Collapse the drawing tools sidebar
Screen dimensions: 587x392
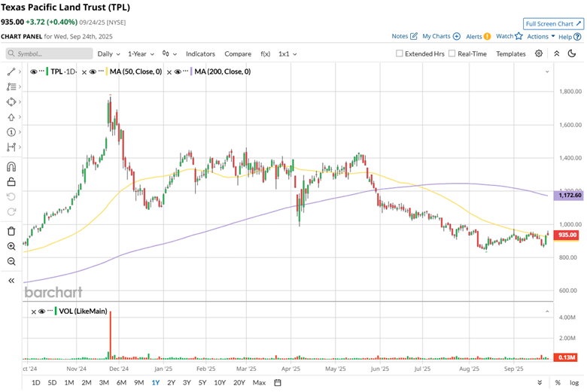(x=11, y=281)
